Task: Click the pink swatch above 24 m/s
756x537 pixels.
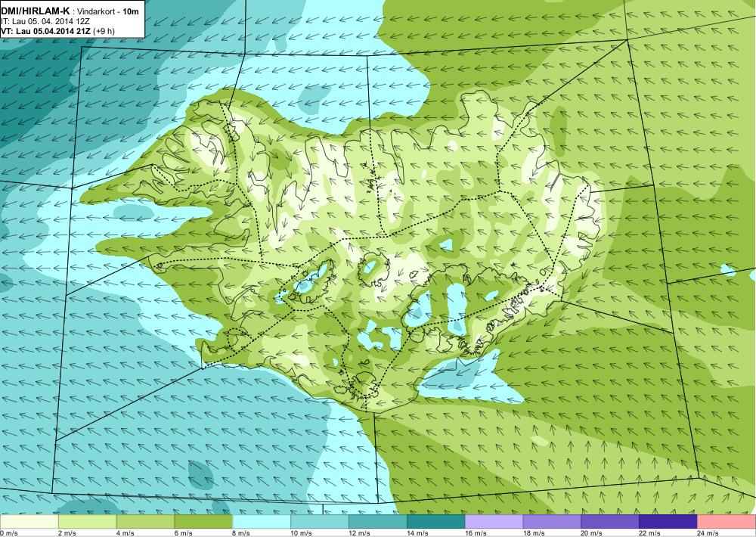Action: [x=727, y=522]
